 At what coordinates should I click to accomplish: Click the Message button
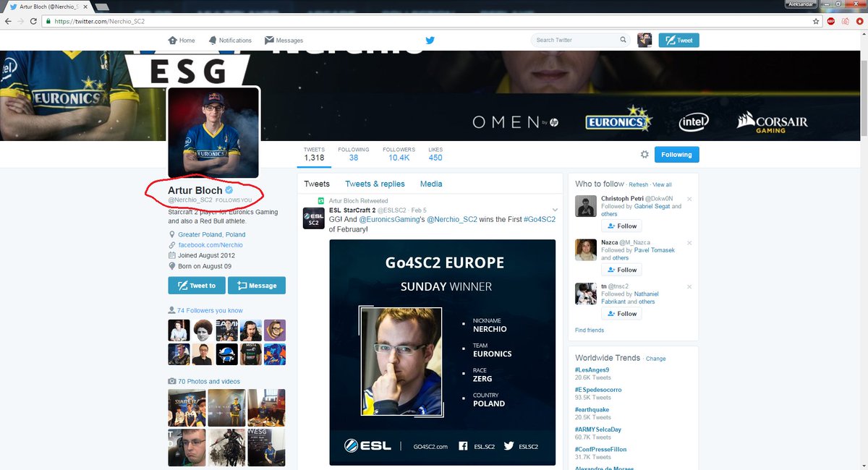pos(257,285)
